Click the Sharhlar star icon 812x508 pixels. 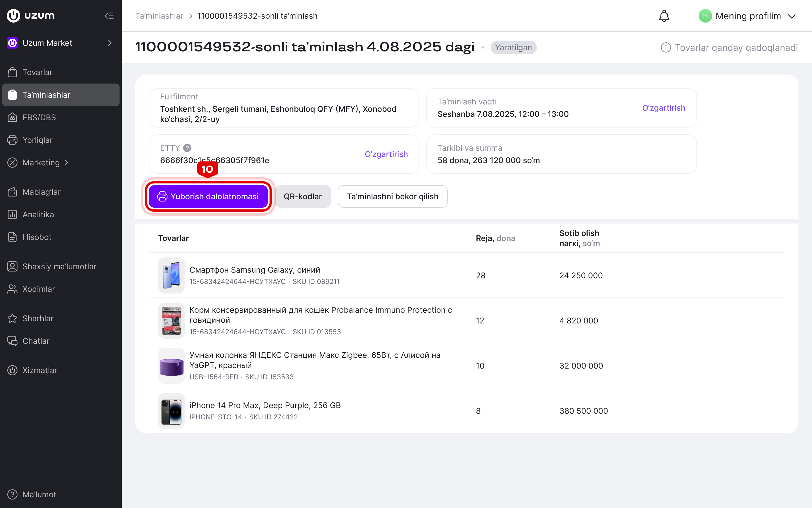click(x=12, y=318)
